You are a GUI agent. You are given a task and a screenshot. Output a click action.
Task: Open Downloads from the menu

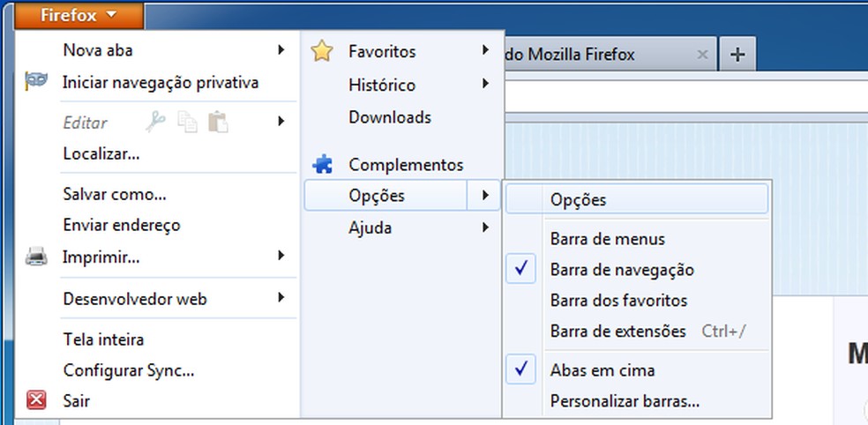pos(390,117)
